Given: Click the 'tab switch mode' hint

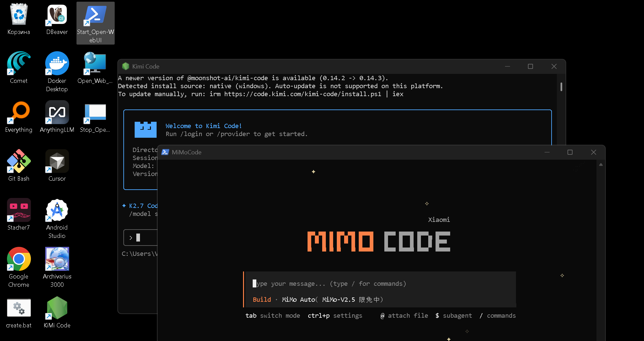Looking at the screenshot, I should tap(273, 315).
